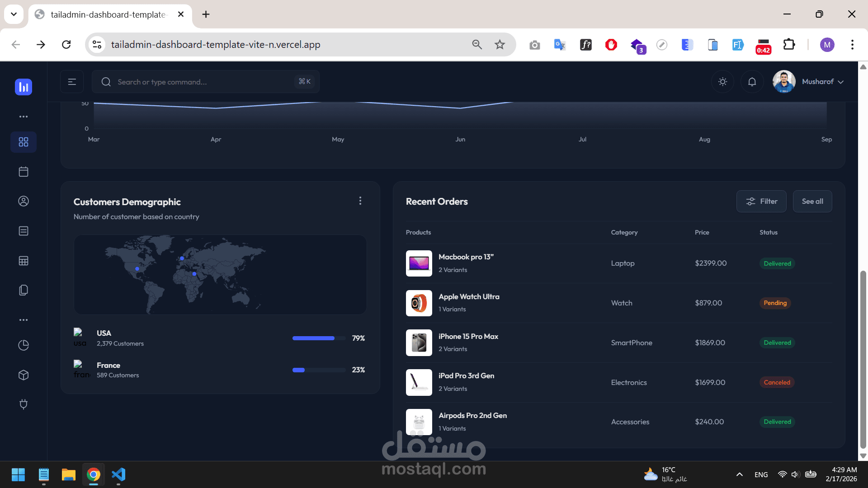Screen dimensions: 868x488
Task: Toggle the sidebar with hamburger button
Action: 72,82
